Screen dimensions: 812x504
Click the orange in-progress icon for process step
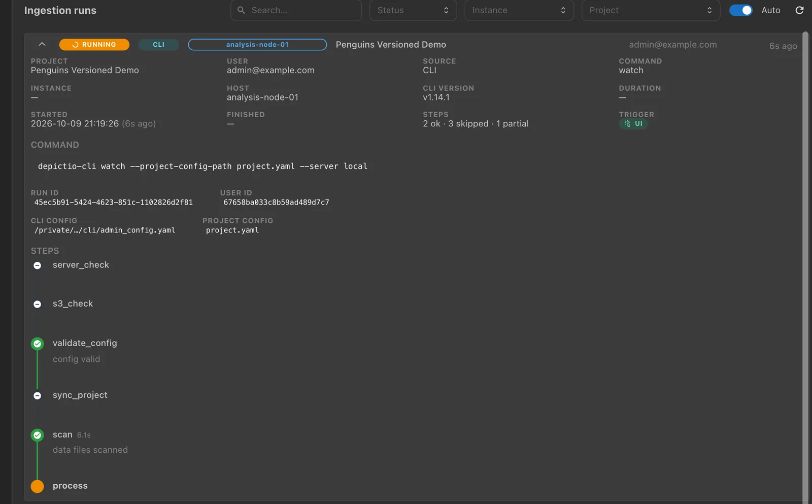(38, 486)
